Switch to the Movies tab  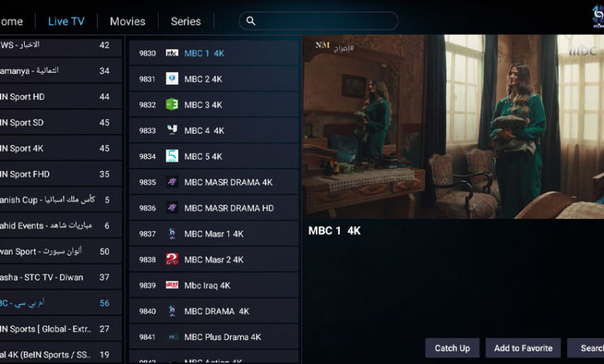click(128, 21)
